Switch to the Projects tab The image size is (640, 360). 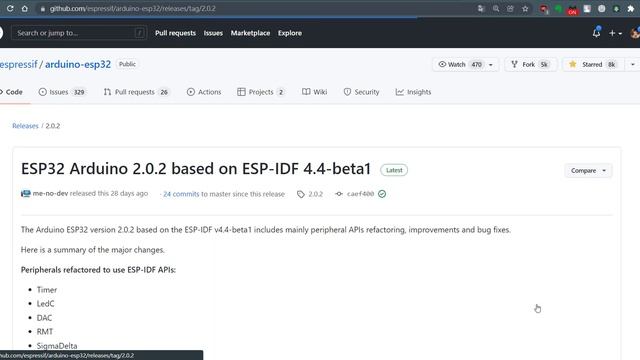[261, 92]
